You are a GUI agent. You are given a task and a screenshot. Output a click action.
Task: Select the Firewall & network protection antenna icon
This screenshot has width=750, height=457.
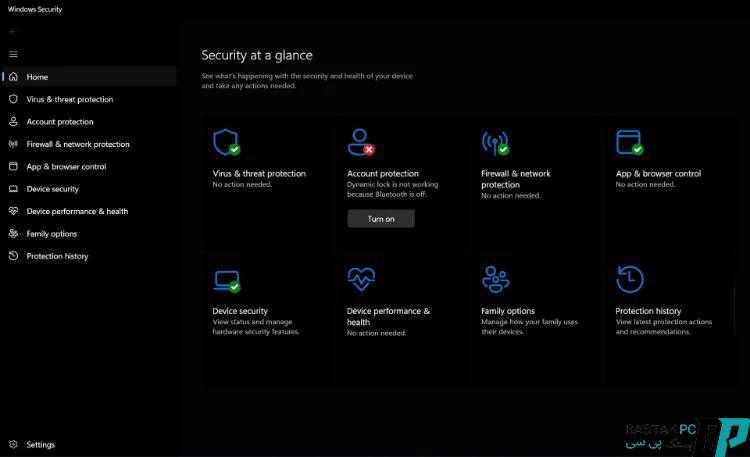[494, 142]
